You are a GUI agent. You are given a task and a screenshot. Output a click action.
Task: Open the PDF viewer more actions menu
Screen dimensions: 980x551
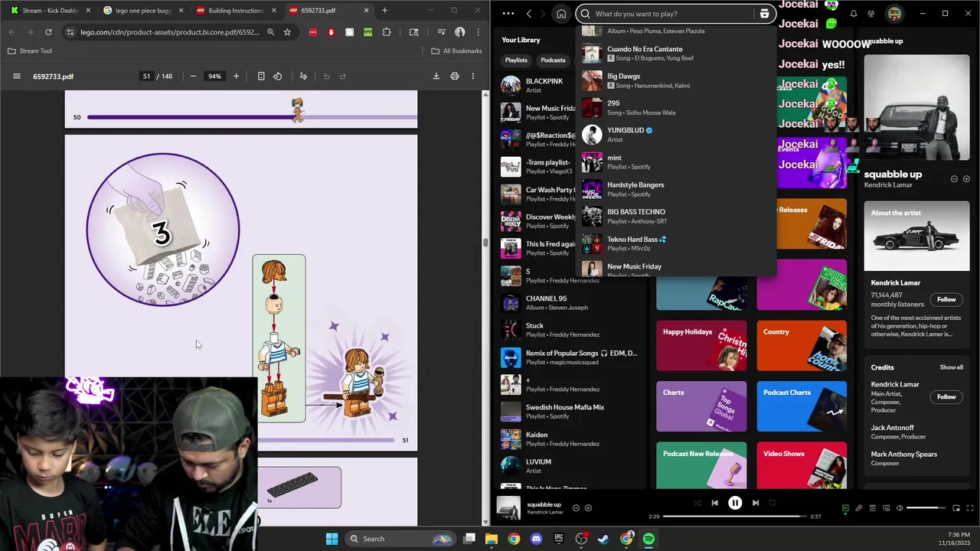coord(473,77)
